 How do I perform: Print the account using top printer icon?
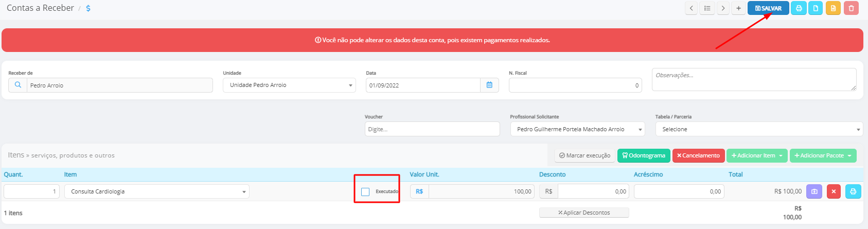coord(799,8)
